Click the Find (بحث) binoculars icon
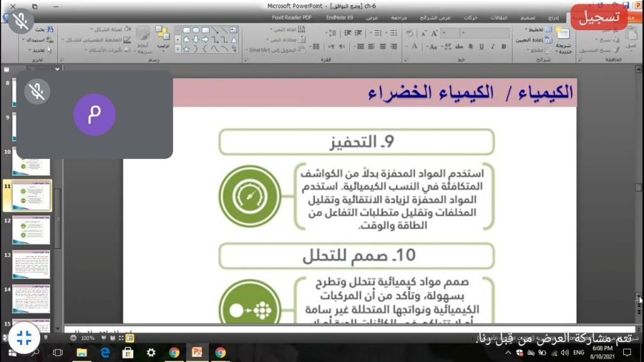644x362 pixels. pyautogui.click(x=51, y=30)
